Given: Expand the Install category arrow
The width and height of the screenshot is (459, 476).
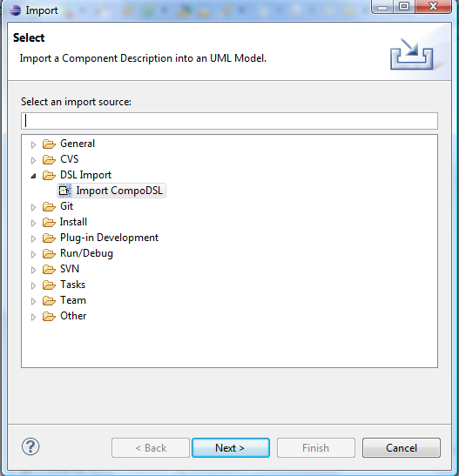Looking at the screenshot, I should click(x=33, y=223).
